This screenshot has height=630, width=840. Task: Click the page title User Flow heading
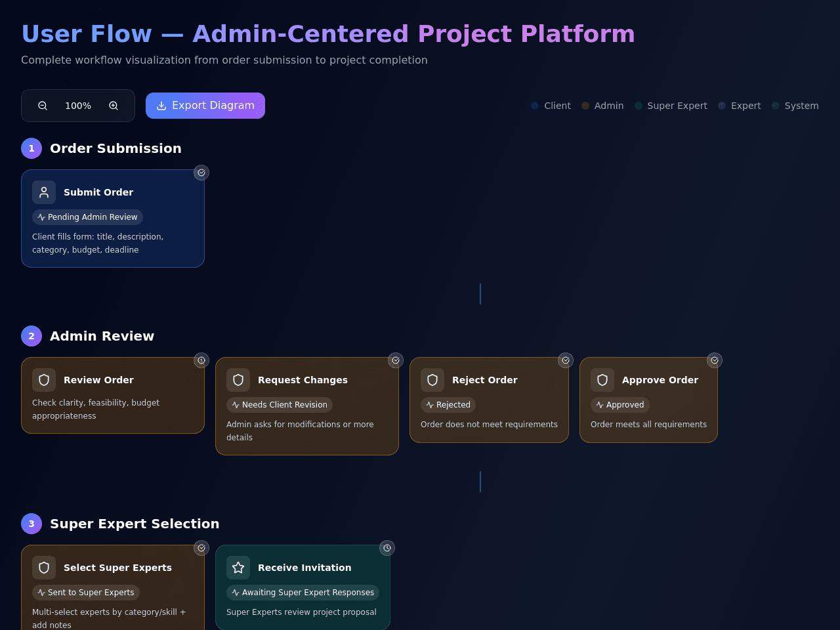328,34
